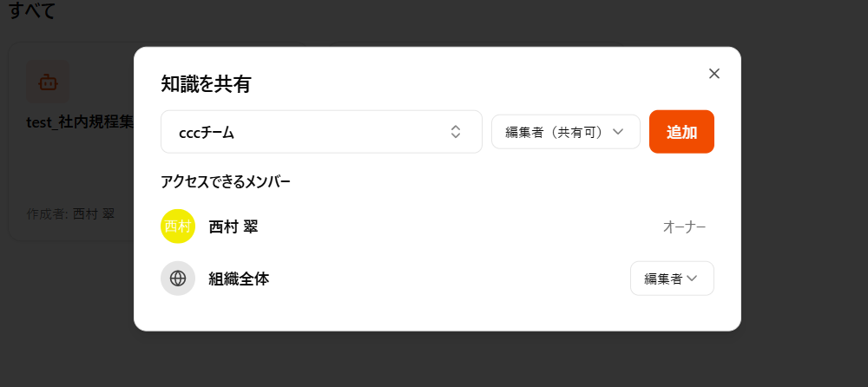Open the cccチーム team selector
This screenshot has width=868, height=387.
(321, 132)
